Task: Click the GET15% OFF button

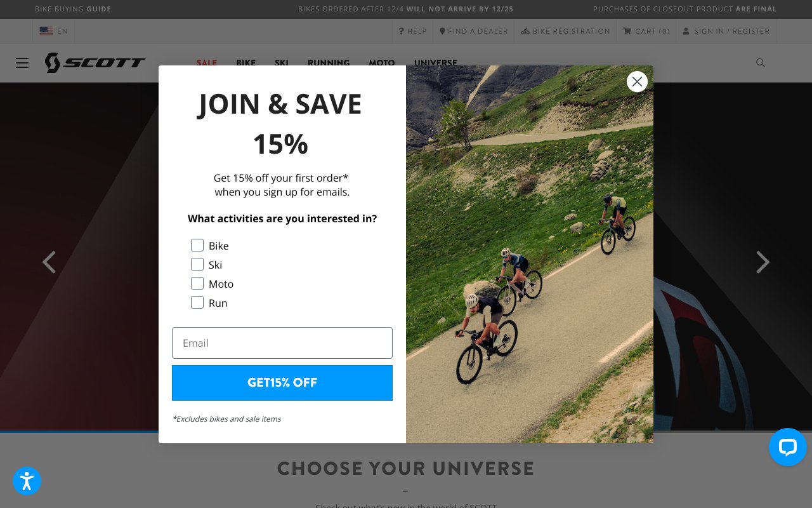Action: (282, 383)
